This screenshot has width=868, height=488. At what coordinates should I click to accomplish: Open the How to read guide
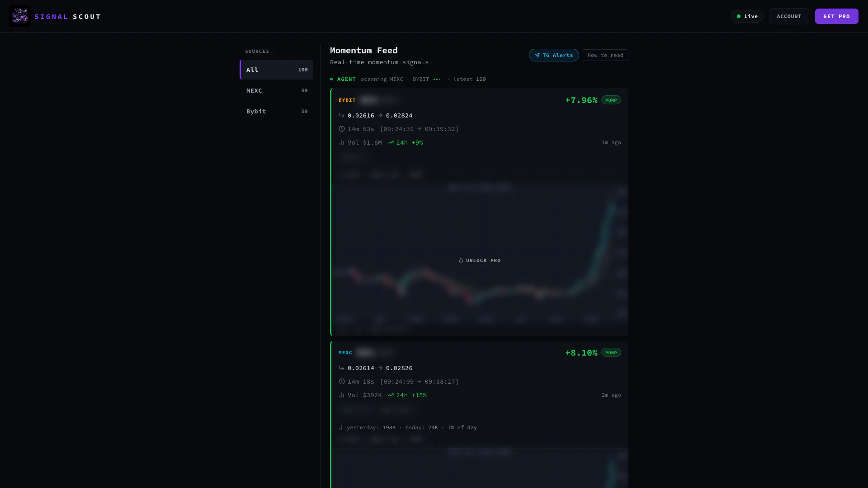[605, 55]
